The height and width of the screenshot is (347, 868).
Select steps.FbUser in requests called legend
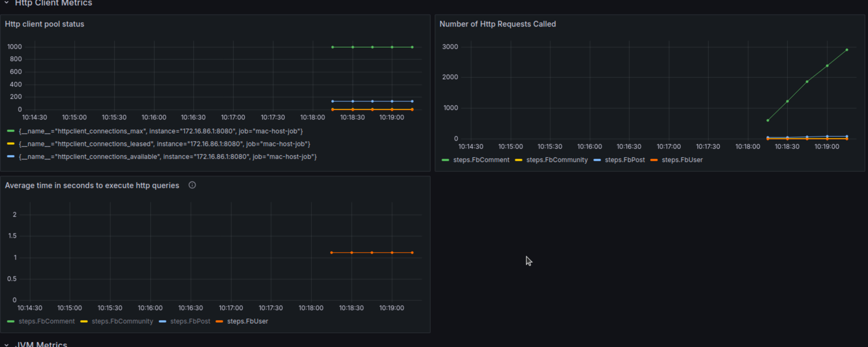(682, 160)
